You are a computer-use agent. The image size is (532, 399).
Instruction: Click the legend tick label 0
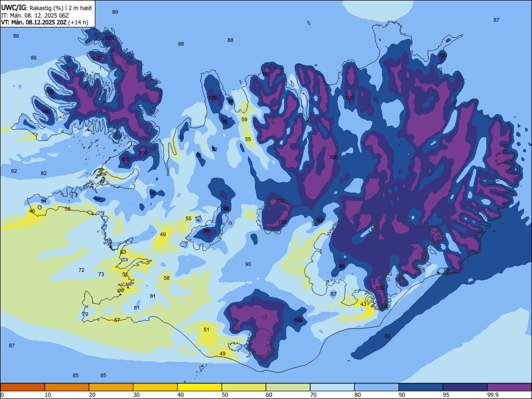(x=2, y=395)
